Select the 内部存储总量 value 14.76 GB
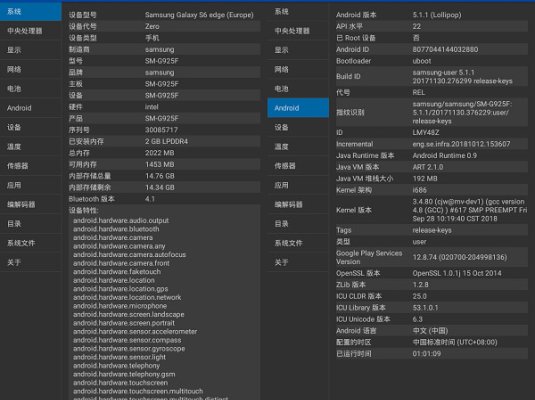 [x=160, y=176]
